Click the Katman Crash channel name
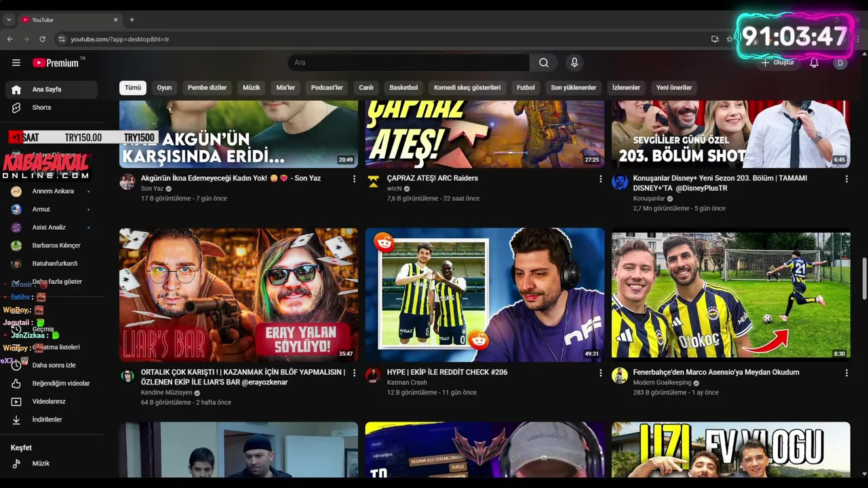The image size is (868, 488). [x=407, y=382]
